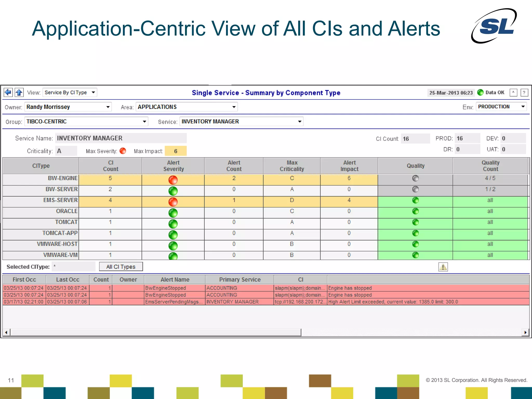The image size is (532, 399).
Task: Click the blue back arrow icon
Action: pyautogui.click(x=8, y=92)
